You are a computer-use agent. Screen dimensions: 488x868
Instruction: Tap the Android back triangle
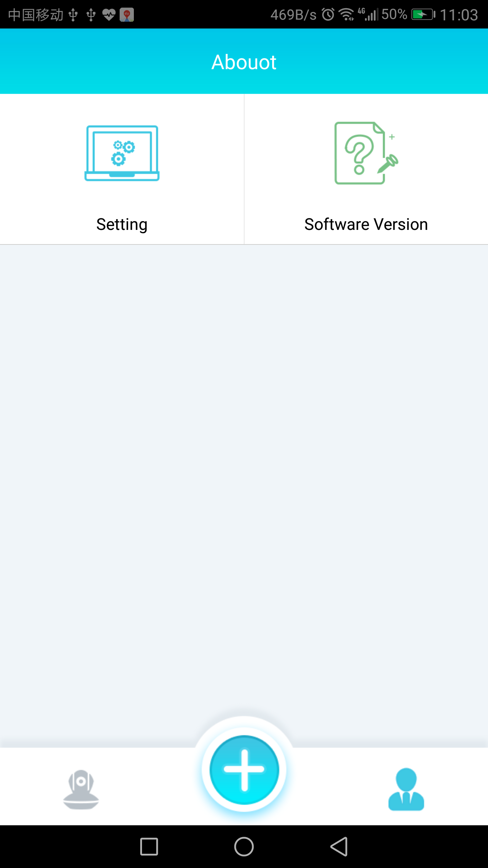(x=339, y=847)
